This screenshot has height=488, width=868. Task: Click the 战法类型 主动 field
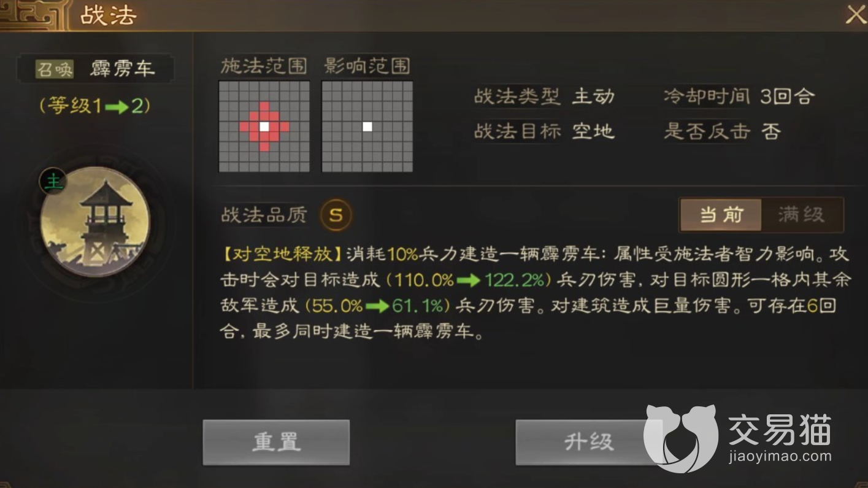coord(543,96)
